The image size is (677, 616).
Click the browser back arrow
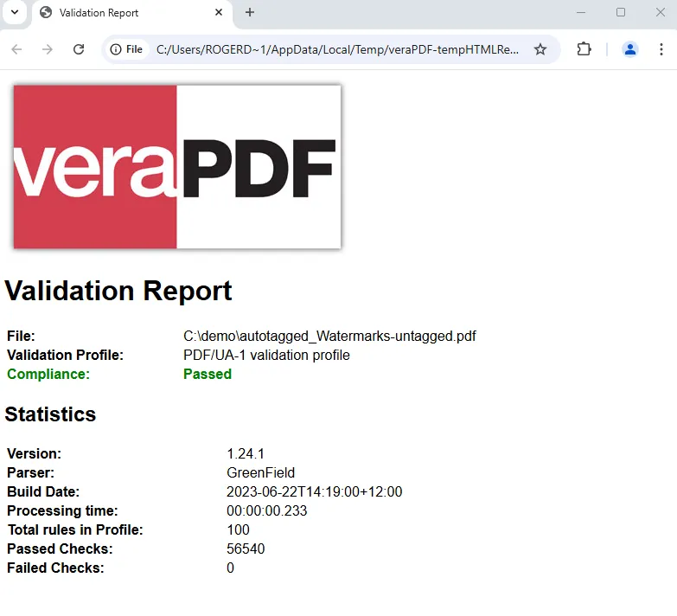16,49
